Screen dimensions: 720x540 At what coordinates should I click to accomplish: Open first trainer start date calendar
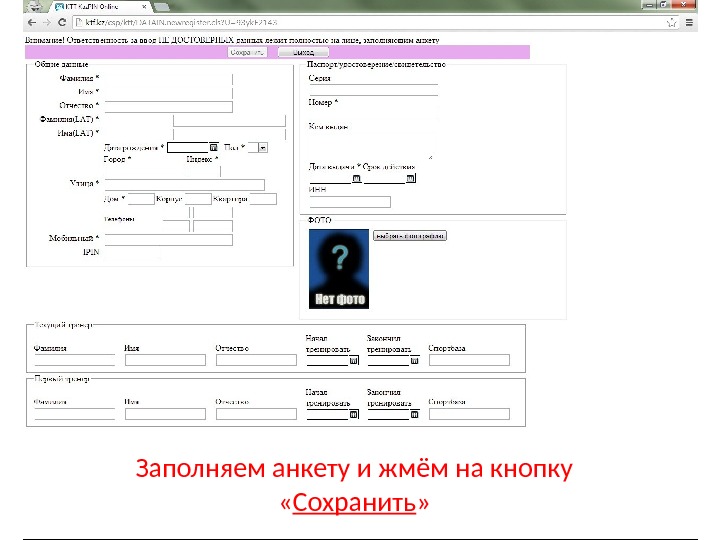point(354,414)
